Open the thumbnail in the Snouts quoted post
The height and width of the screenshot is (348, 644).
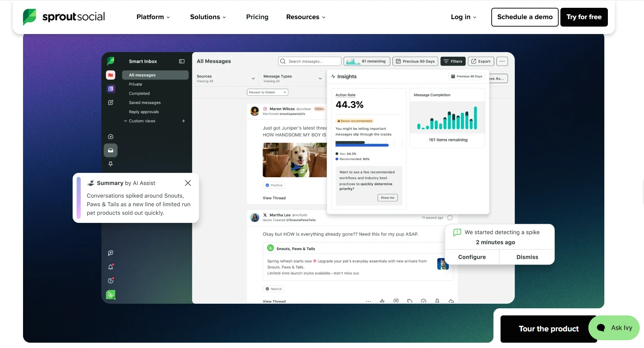pyautogui.click(x=442, y=264)
